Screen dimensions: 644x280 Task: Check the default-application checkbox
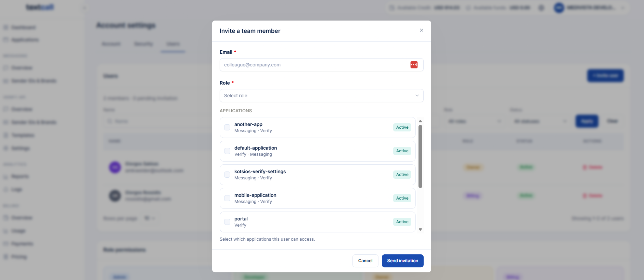point(227,151)
